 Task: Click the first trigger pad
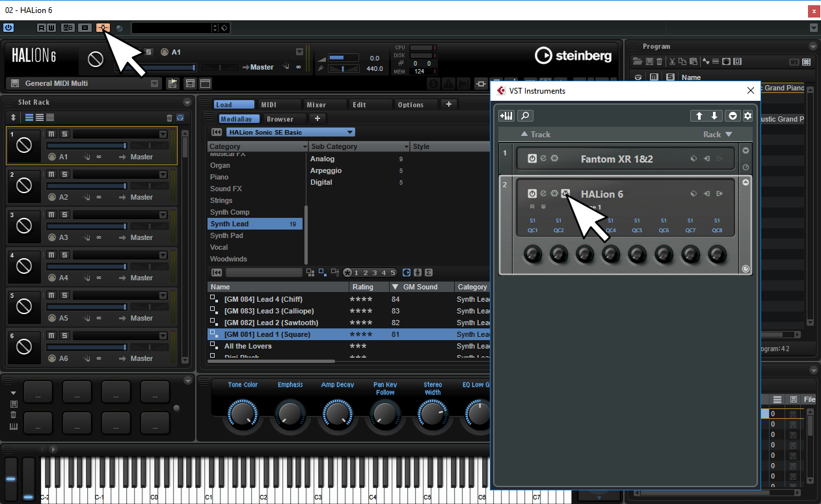click(38, 391)
